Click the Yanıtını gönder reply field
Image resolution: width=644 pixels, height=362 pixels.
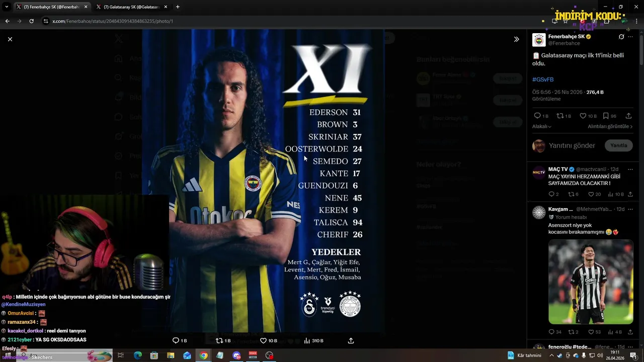pos(572,145)
